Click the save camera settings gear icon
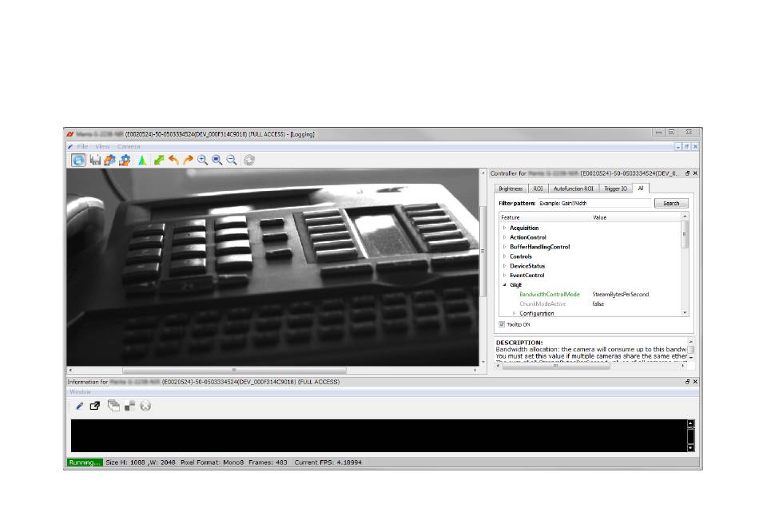 [125, 161]
